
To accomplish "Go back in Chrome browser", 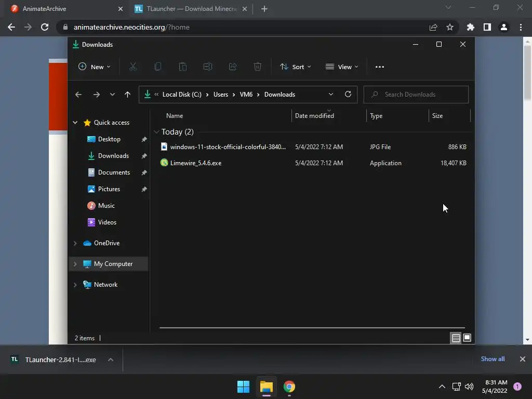I will [11, 27].
